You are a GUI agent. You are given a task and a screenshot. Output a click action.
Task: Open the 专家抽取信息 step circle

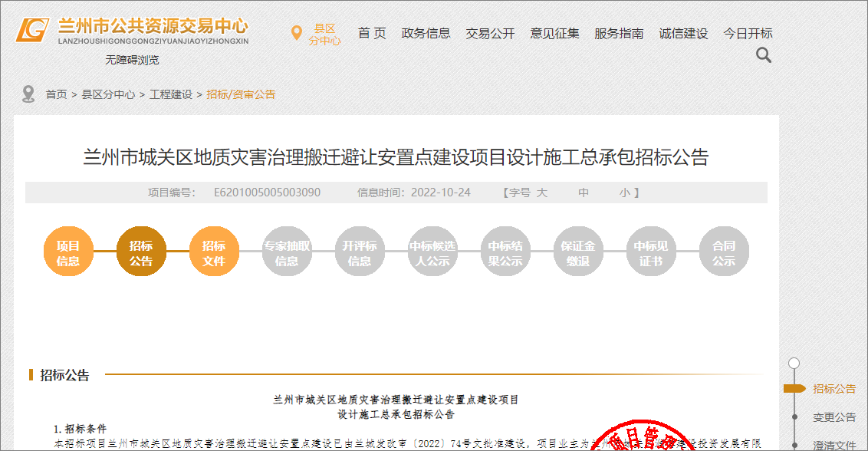pyautogui.click(x=286, y=252)
